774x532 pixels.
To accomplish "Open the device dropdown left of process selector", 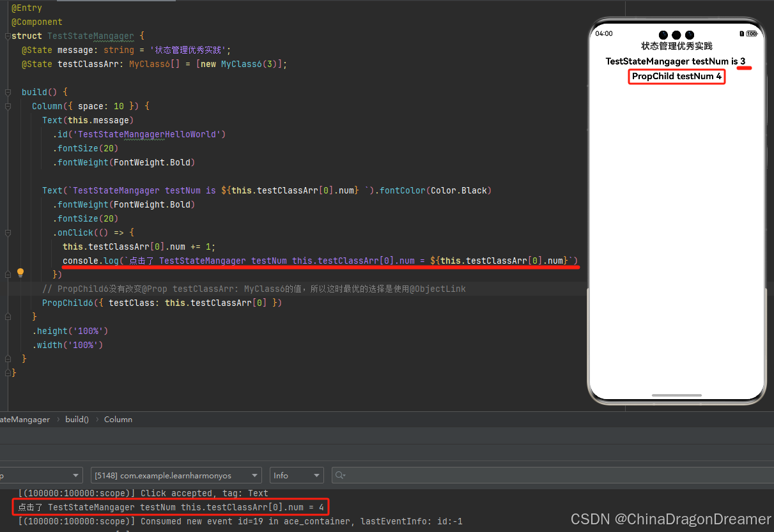I will tap(41, 475).
